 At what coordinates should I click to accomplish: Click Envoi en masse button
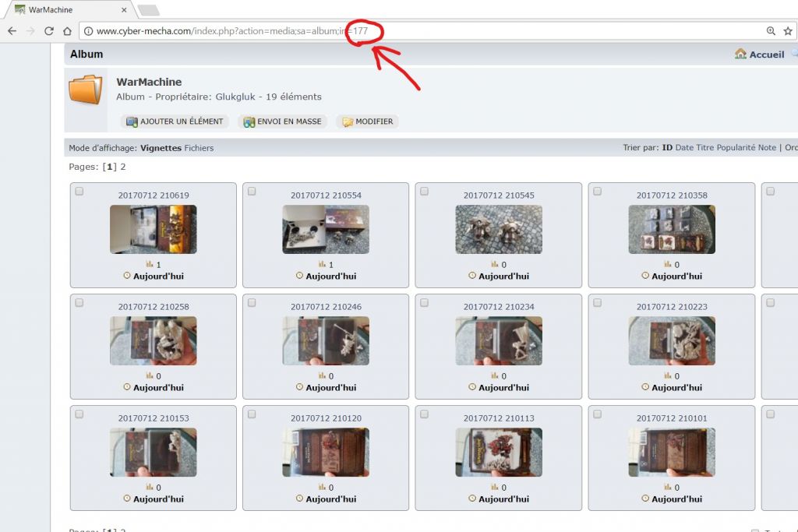tap(282, 122)
